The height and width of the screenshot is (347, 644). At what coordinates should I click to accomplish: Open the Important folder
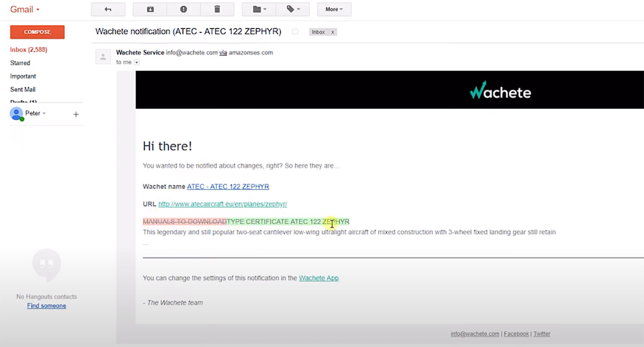point(23,76)
